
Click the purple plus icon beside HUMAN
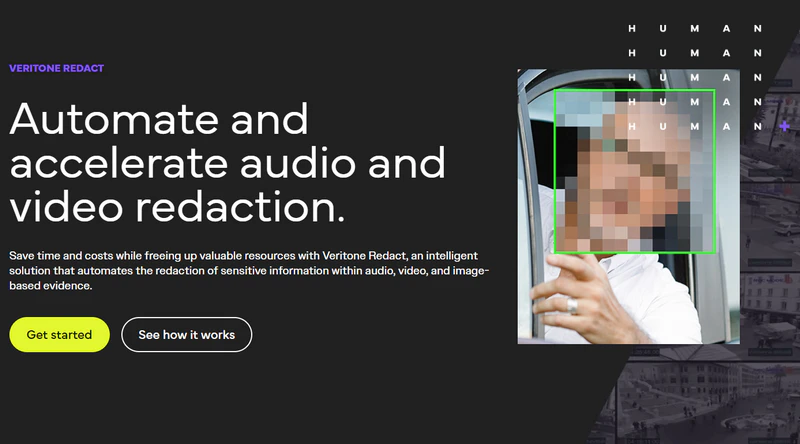pyautogui.click(x=785, y=126)
